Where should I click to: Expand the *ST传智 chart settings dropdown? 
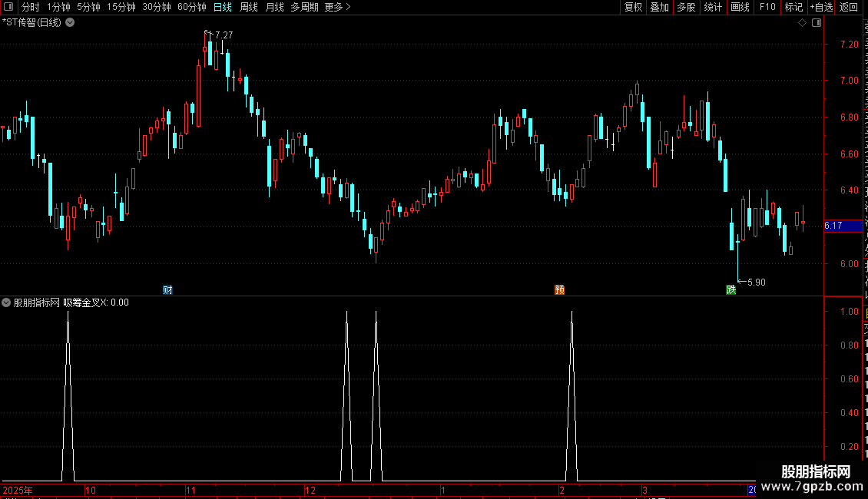point(71,23)
